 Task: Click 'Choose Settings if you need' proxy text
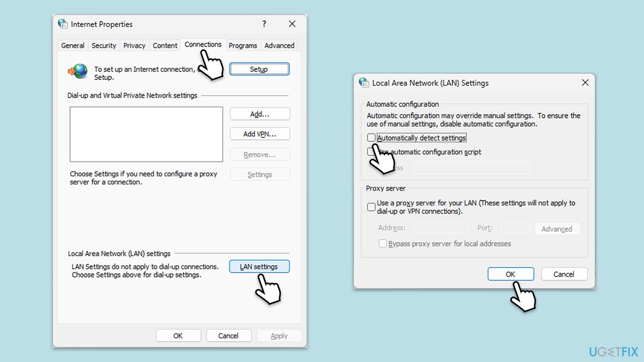click(x=143, y=177)
